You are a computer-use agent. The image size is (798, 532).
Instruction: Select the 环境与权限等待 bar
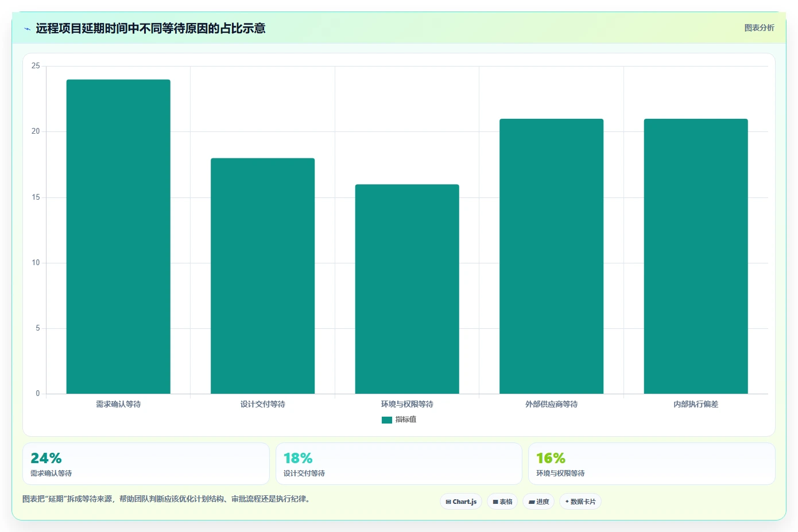(407, 289)
